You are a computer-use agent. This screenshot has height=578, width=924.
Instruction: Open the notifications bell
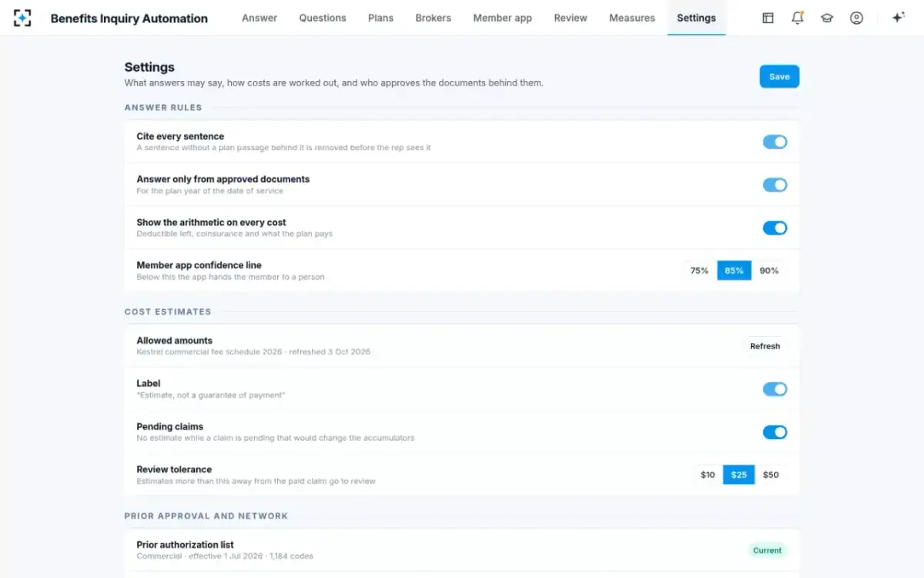797,18
